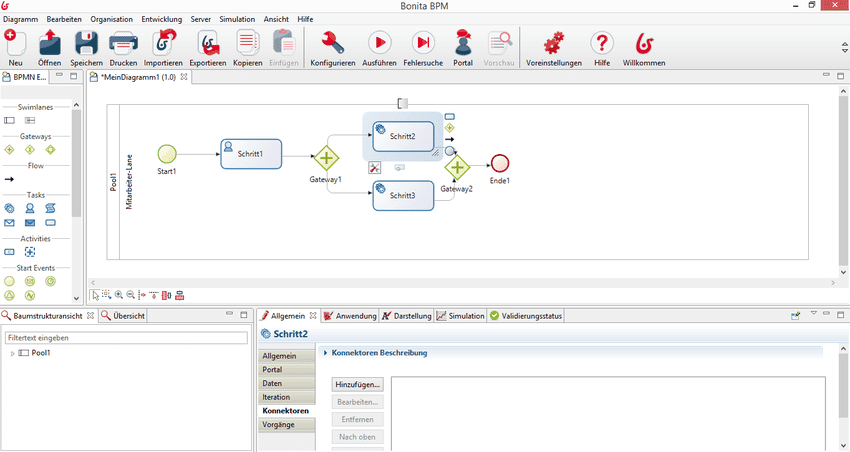Viewport: 850px width, 452px height.
Task: Print via the Drucken toolbar icon
Action: (x=123, y=43)
